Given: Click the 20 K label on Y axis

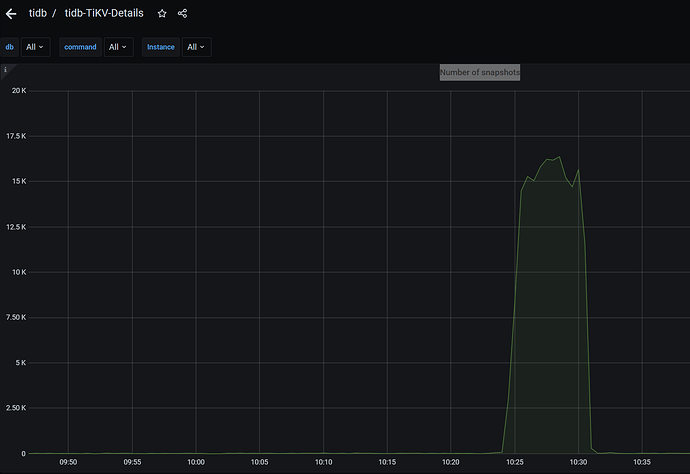Looking at the screenshot, I should 18,90.
